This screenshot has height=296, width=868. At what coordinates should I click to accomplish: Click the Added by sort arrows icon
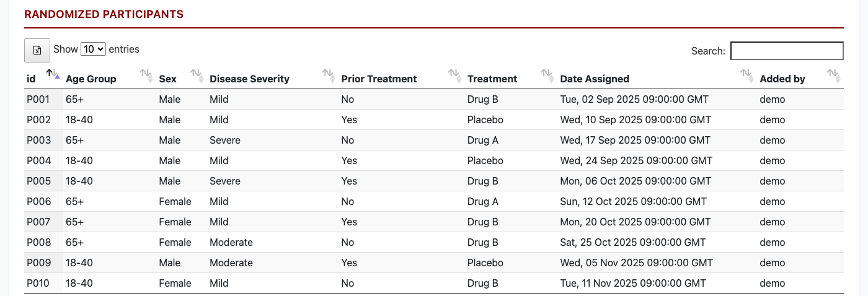[x=834, y=76]
